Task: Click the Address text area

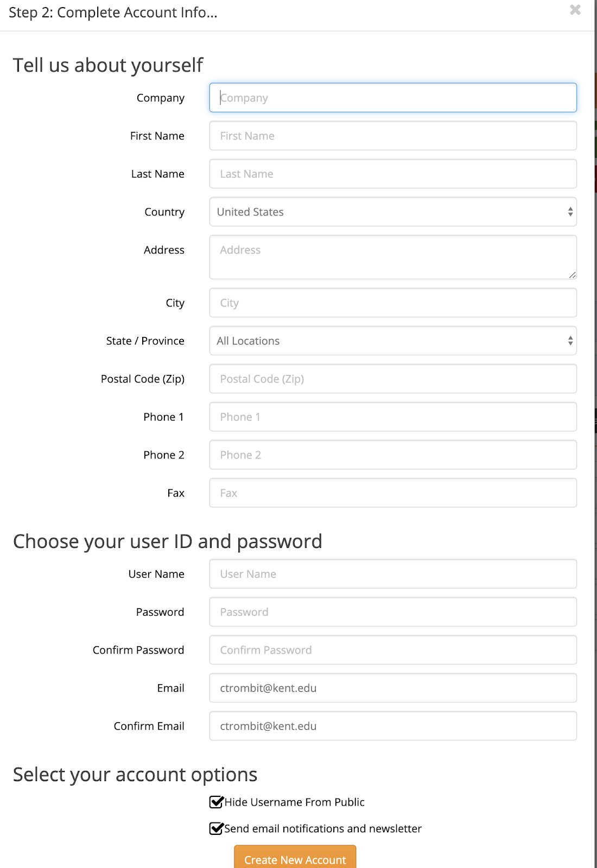Action: pos(393,257)
